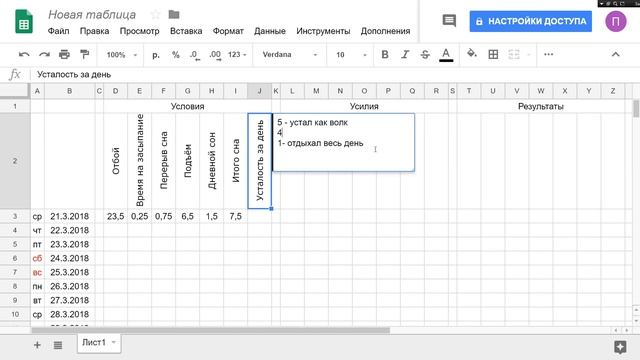Add a new sheet with plus

click(x=37, y=345)
